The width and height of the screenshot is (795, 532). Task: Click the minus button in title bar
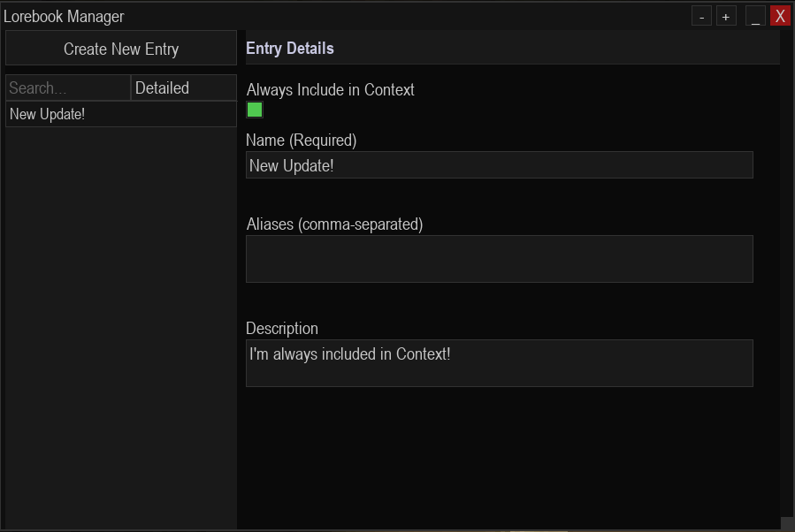point(702,16)
